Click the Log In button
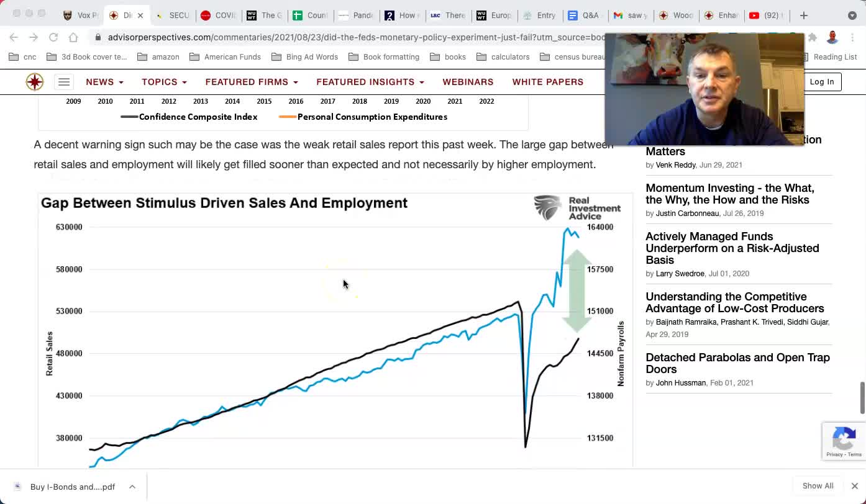The width and height of the screenshot is (866, 504). pos(822,82)
